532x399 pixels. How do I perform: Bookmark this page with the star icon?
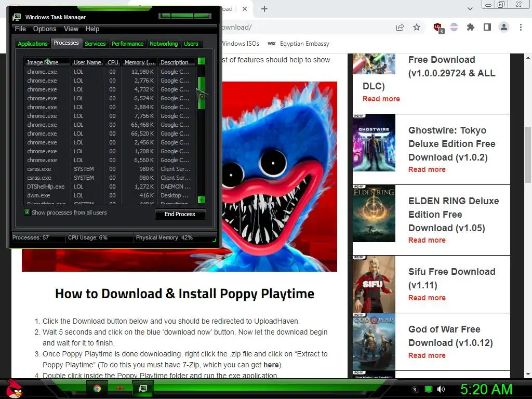pos(417,27)
